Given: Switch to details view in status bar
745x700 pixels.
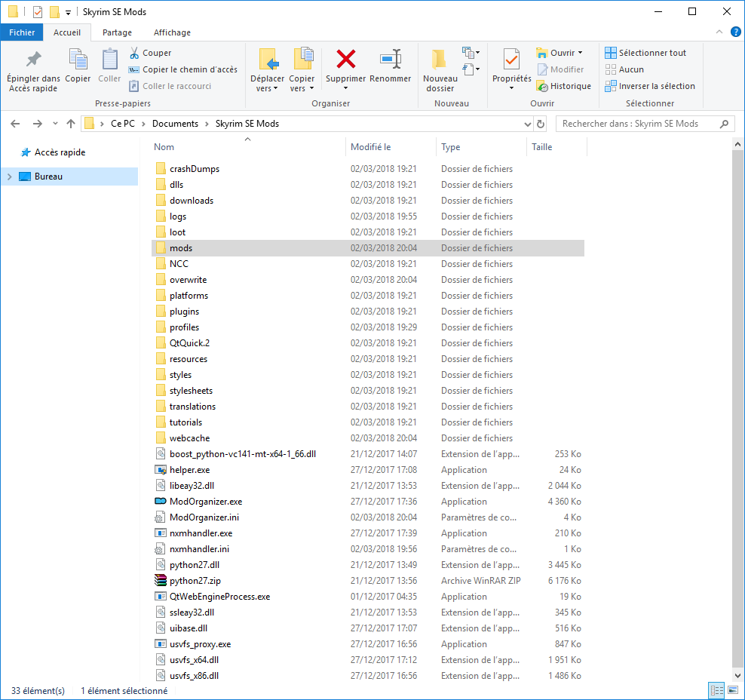Looking at the screenshot, I should pyautogui.click(x=716, y=690).
